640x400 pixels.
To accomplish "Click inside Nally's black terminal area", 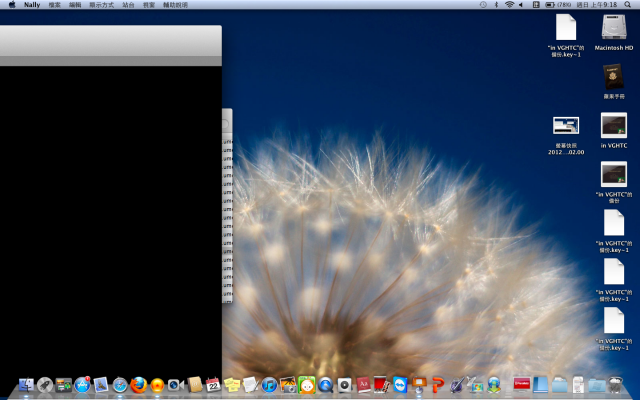I will point(111,220).
